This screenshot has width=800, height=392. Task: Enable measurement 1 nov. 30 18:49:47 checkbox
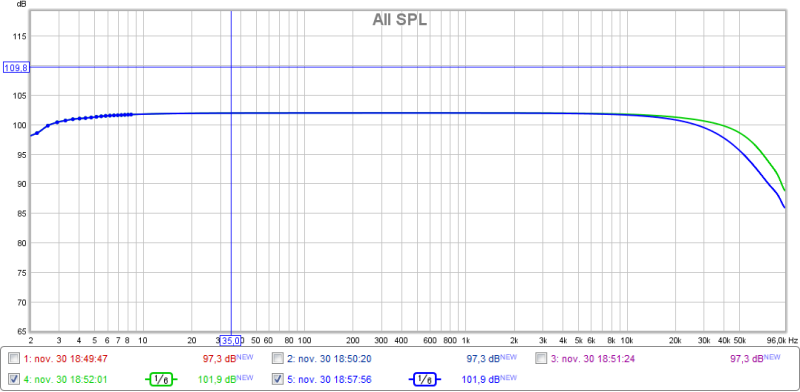coord(15,358)
